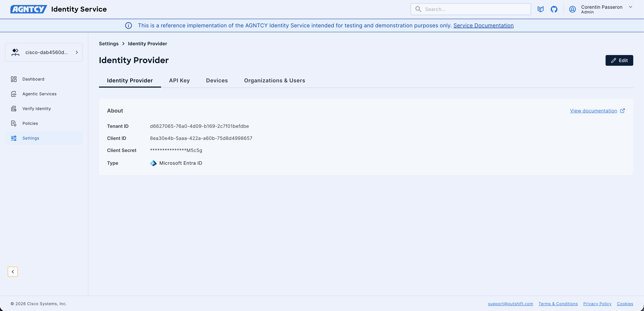This screenshot has width=644, height=311.
Task: Click the 2026 Cisco Systems copyright text
Action: pyautogui.click(x=38, y=304)
